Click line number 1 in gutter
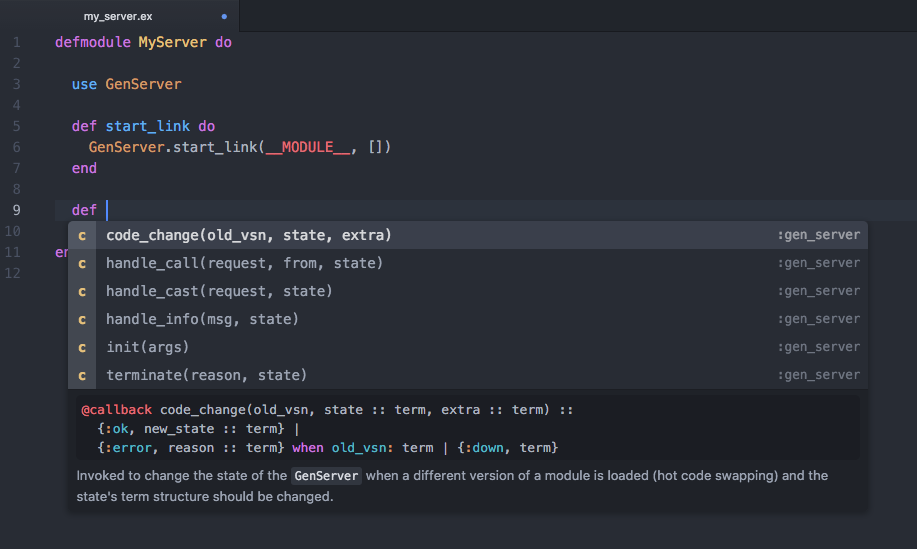 [17, 42]
